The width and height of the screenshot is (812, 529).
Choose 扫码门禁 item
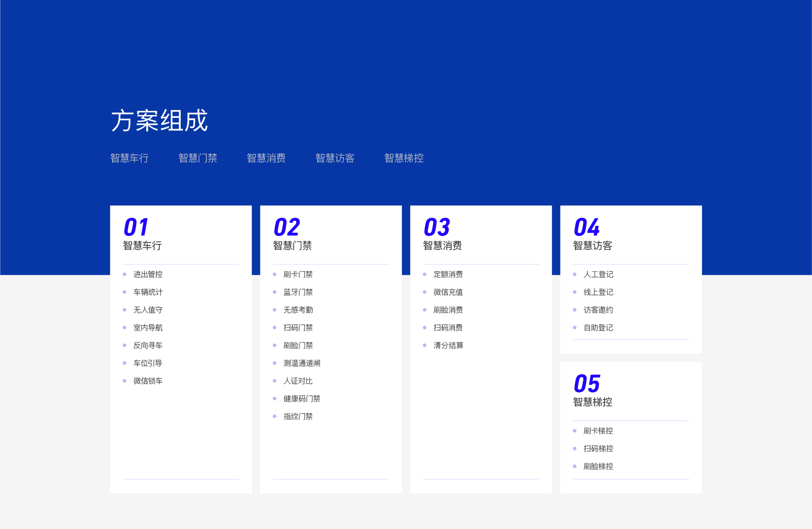click(x=298, y=328)
